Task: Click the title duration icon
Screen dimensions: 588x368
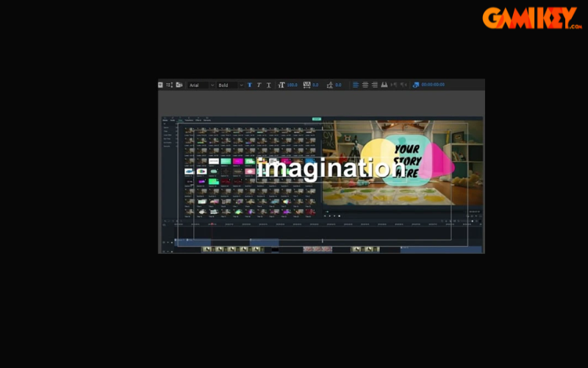Action: 416,85
